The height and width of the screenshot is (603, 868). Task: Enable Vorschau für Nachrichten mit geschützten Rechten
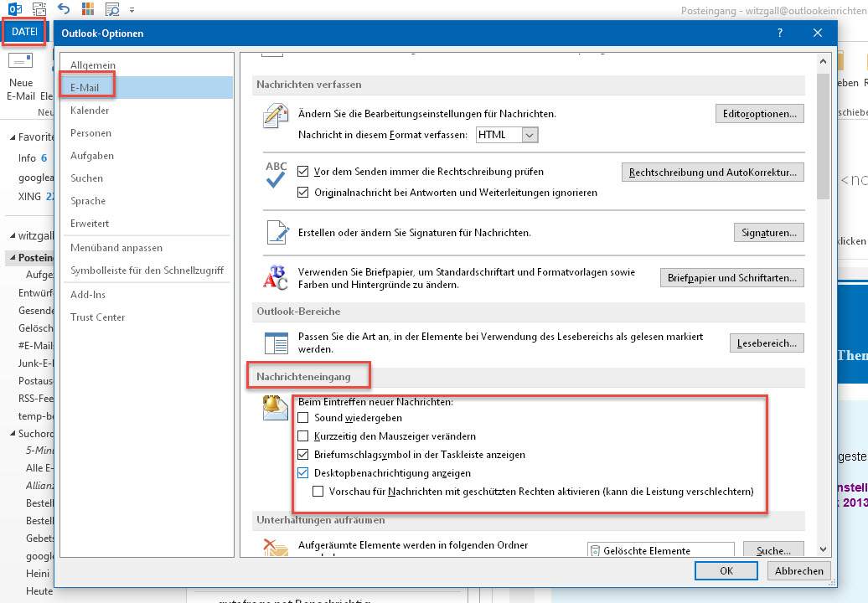click(318, 492)
